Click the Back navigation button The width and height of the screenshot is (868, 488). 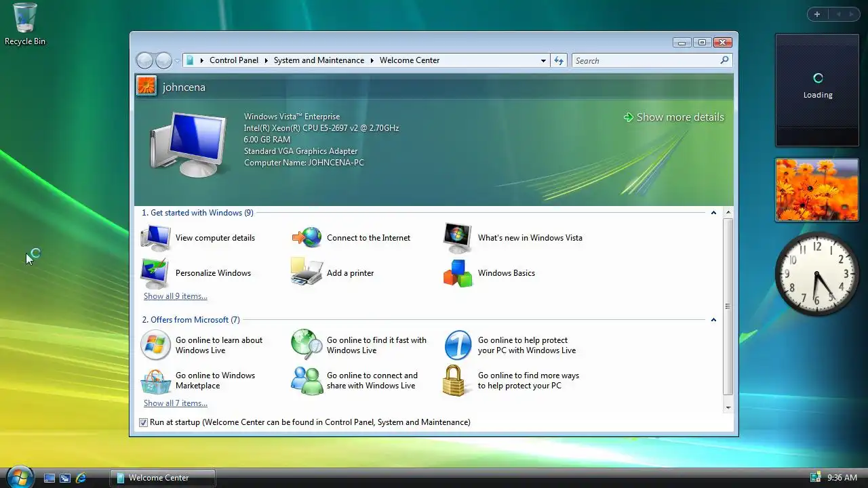click(x=144, y=60)
